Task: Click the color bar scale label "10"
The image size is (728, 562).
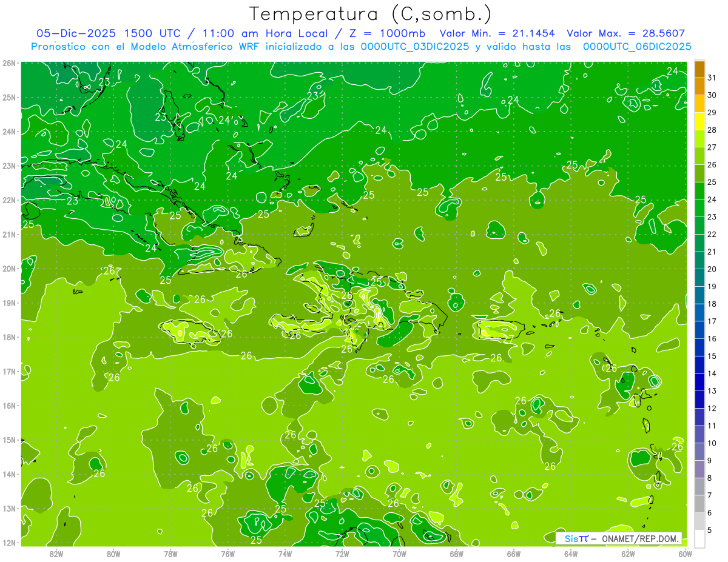Action: 712,443
